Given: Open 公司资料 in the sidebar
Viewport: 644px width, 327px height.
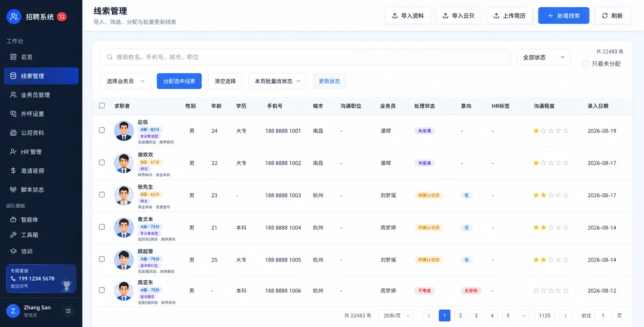Looking at the screenshot, I should tap(41, 132).
